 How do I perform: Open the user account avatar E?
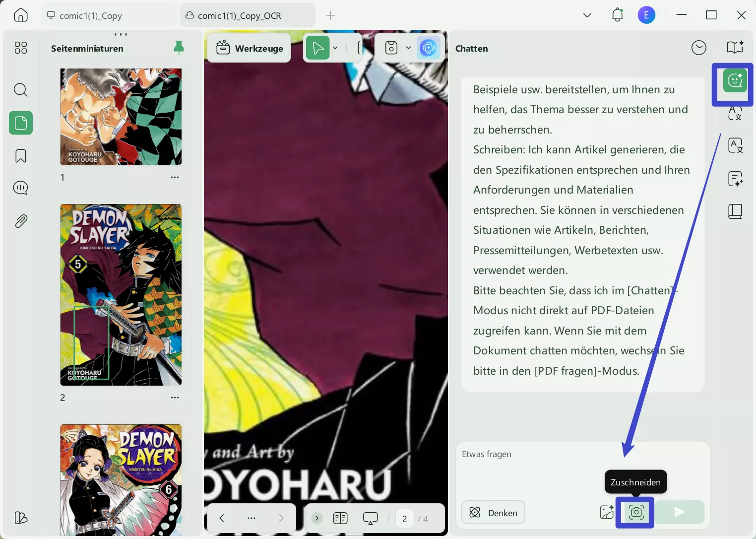pyautogui.click(x=646, y=15)
